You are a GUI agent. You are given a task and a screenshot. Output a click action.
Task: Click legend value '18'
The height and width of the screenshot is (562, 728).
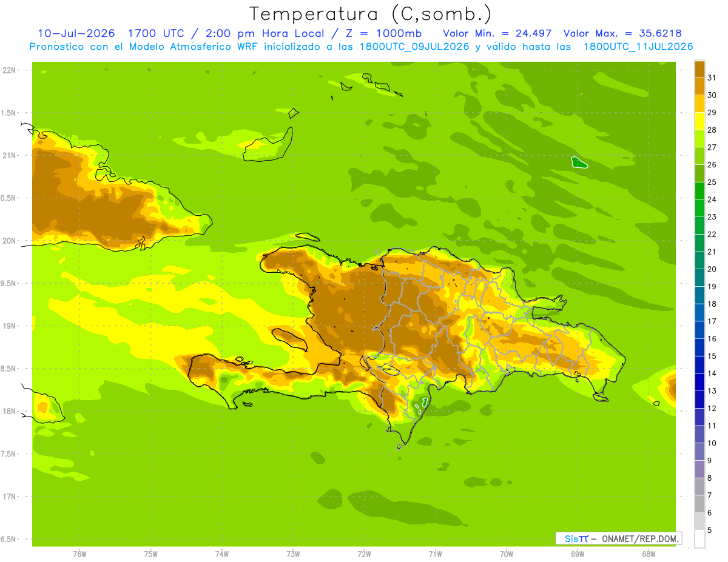pos(712,304)
